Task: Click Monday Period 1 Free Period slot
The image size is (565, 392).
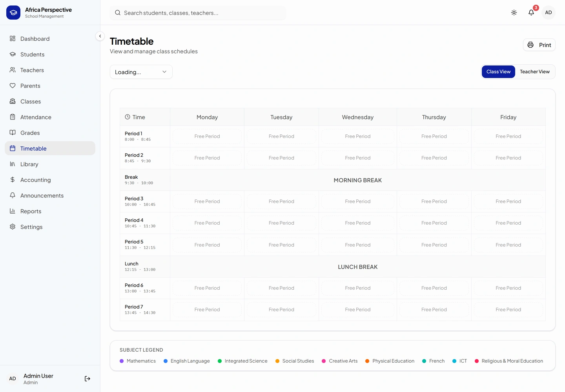Action: click(x=207, y=136)
